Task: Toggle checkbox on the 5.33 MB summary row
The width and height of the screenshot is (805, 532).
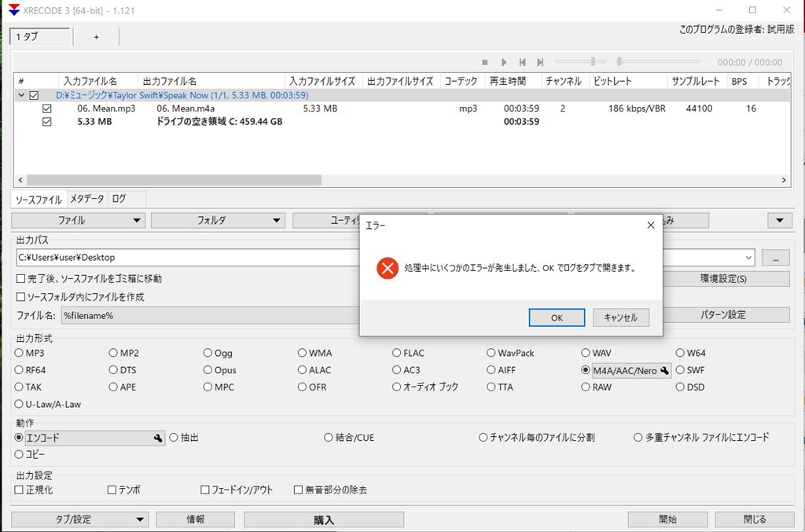Action: 46,122
